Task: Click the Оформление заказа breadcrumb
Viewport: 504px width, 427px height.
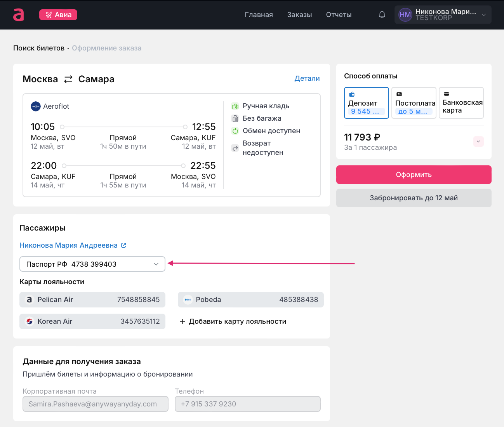Action: [107, 48]
